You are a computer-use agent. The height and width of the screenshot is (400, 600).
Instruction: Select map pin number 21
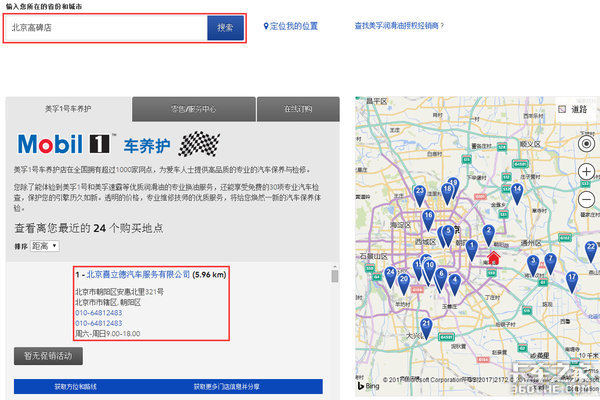click(426, 326)
